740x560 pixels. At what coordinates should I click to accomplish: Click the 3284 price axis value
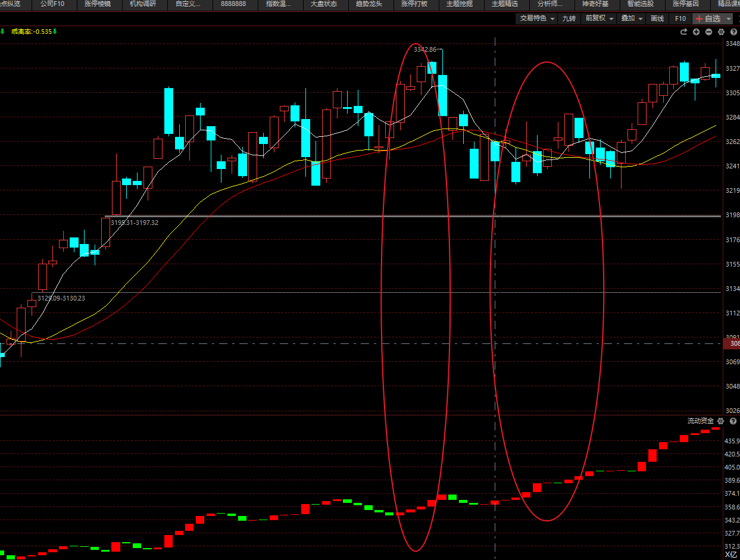point(732,117)
